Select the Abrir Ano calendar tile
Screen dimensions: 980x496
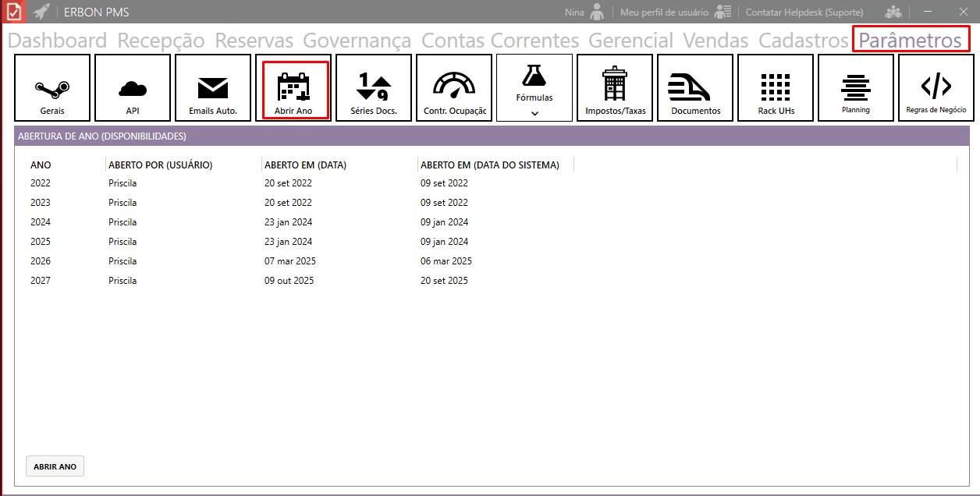point(293,87)
